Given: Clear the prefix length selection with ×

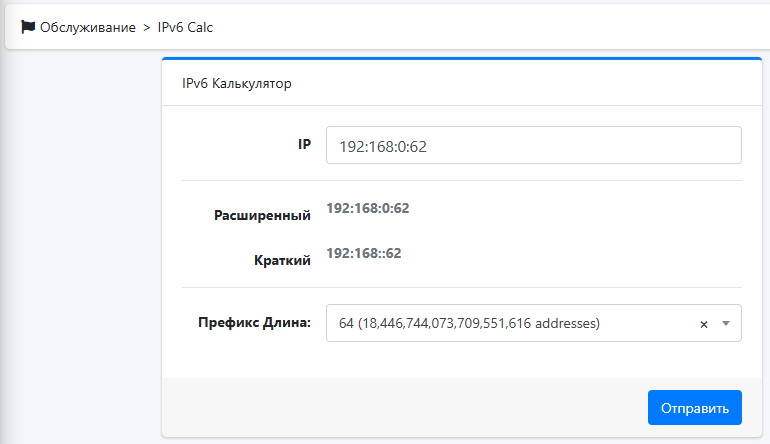Looking at the screenshot, I should click(x=703, y=324).
